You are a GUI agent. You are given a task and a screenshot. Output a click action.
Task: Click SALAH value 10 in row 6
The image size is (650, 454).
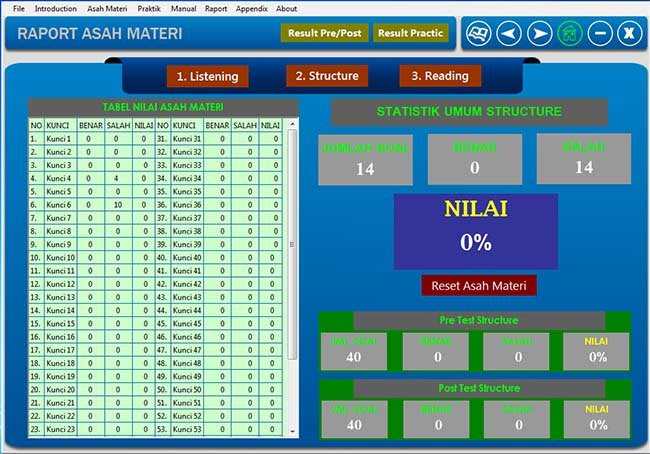pos(118,205)
